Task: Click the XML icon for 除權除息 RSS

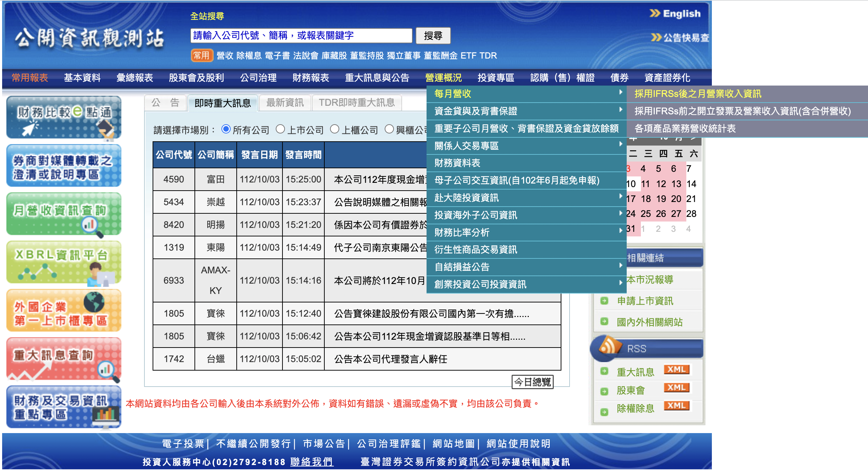Action: coord(676,406)
